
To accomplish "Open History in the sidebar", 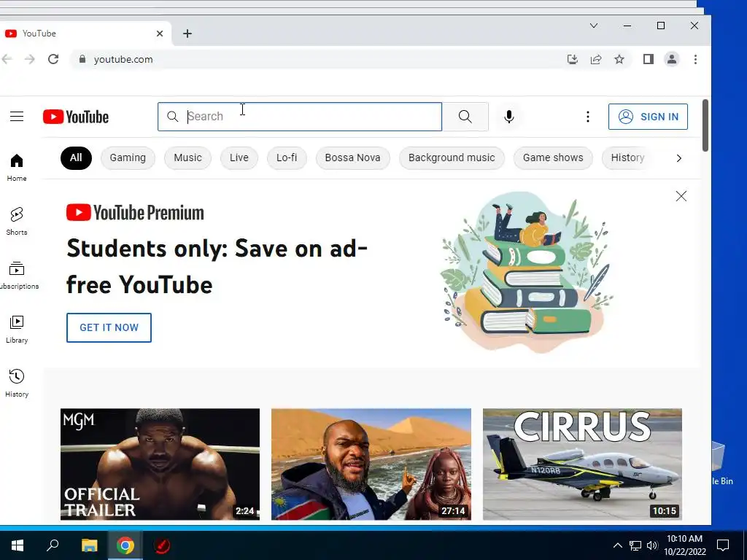I will pyautogui.click(x=17, y=384).
